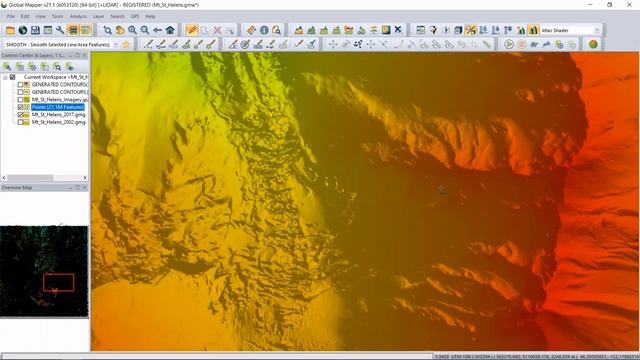Select the Points [21,164 Features] layer
The image size is (640, 360).
[x=58, y=107]
